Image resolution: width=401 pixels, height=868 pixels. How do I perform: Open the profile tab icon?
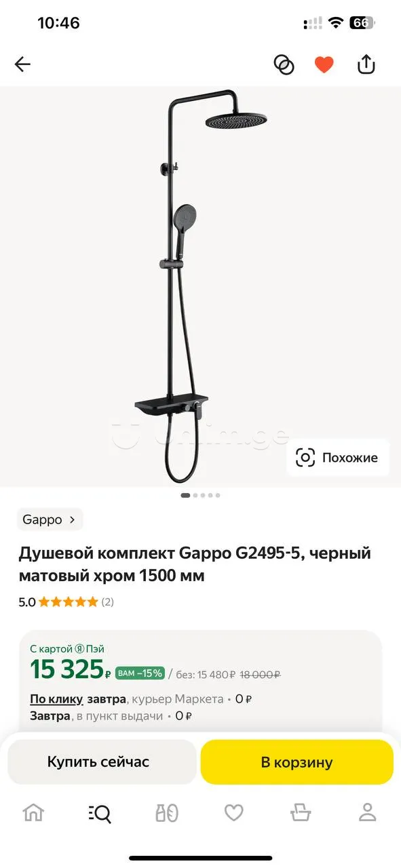coord(367,812)
